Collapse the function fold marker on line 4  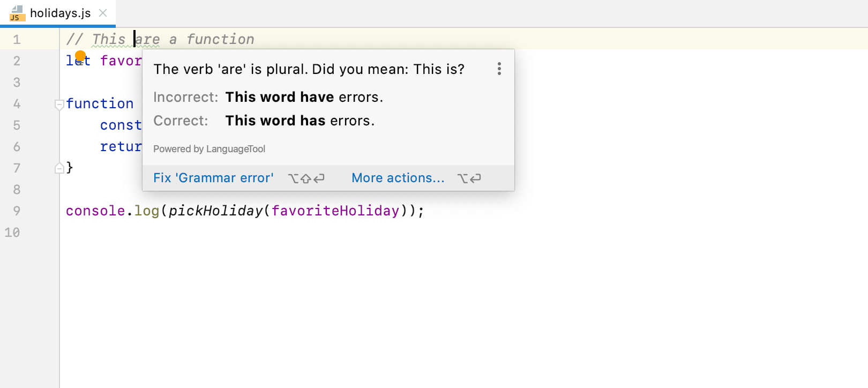(59, 105)
